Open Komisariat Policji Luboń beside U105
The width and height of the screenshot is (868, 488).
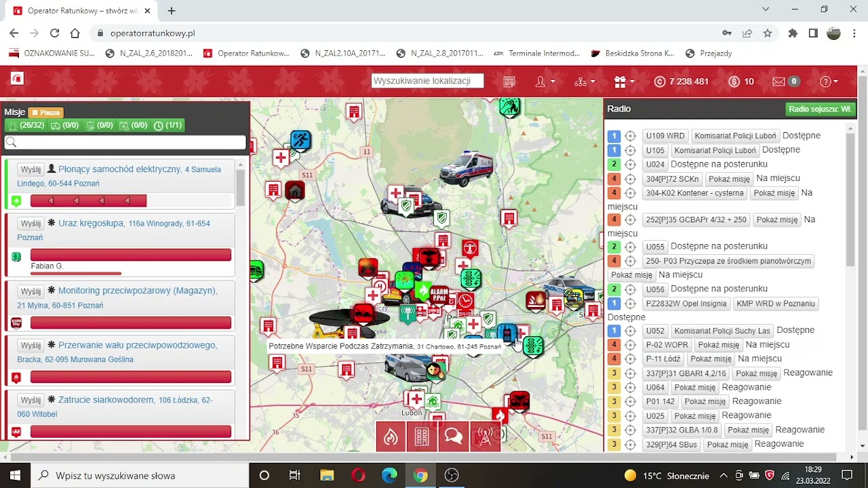click(715, 150)
